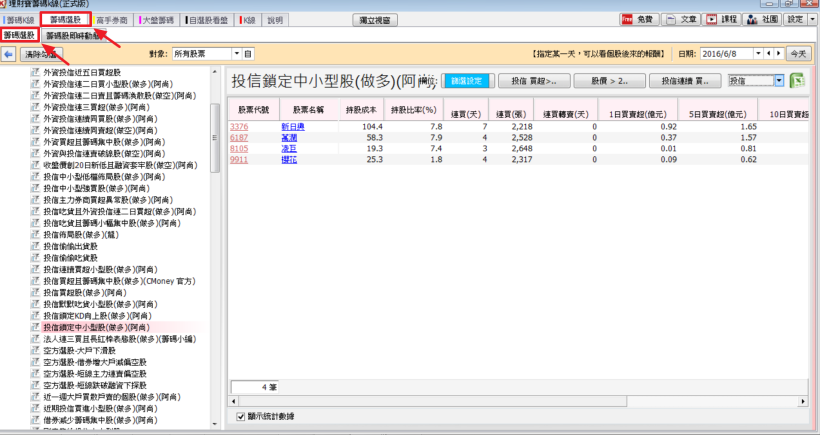Click the blue 篩選設定 button

467,81
